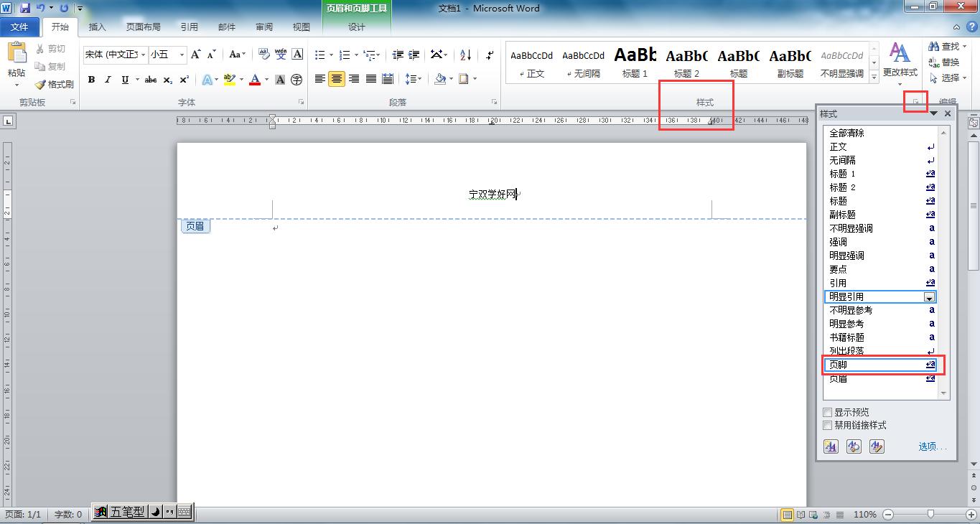Open the bullets list dropdown arrow
Screen dimensions: 980x524
[x=330, y=55]
